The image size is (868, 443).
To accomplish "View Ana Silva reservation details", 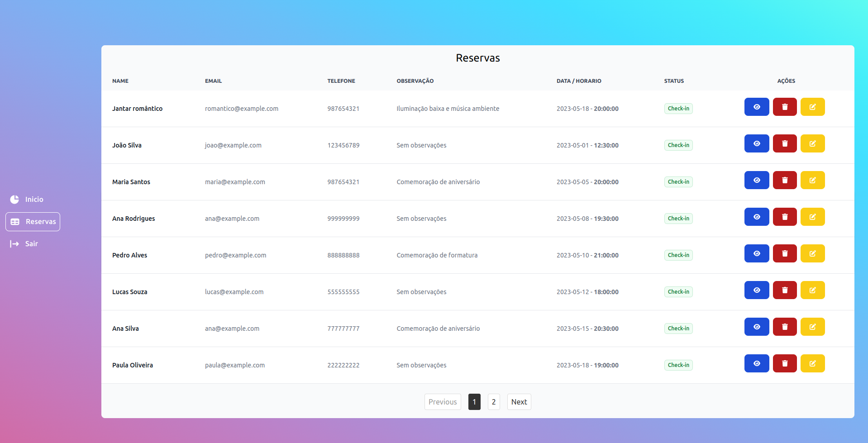I will click(757, 327).
